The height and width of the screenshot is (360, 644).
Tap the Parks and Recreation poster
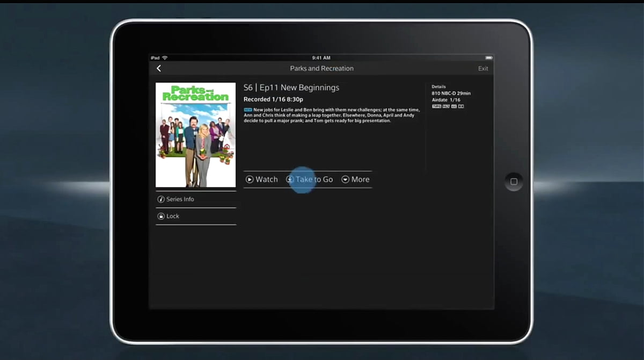coord(195,134)
